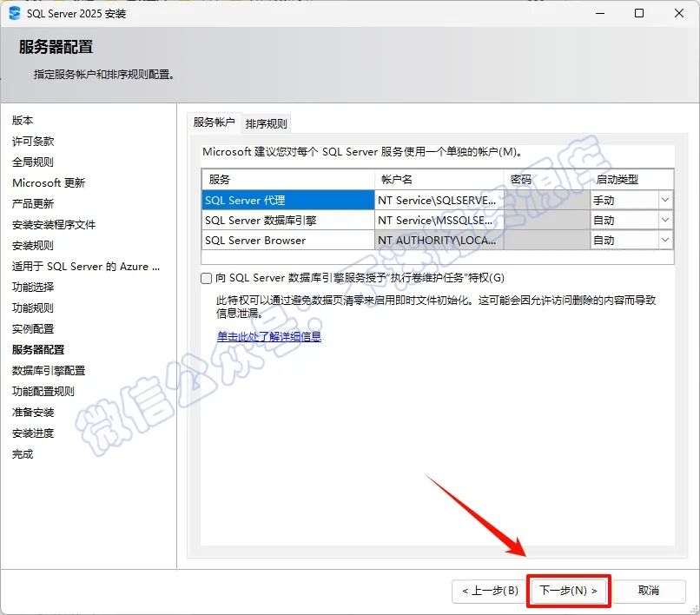Click account name NT Service\SQLSERVE... cell
700x615 pixels.
click(x=439, y=200)
